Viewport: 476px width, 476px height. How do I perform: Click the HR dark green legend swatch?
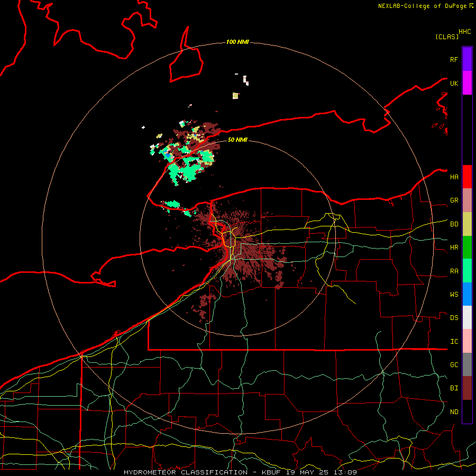pos(467,248)
